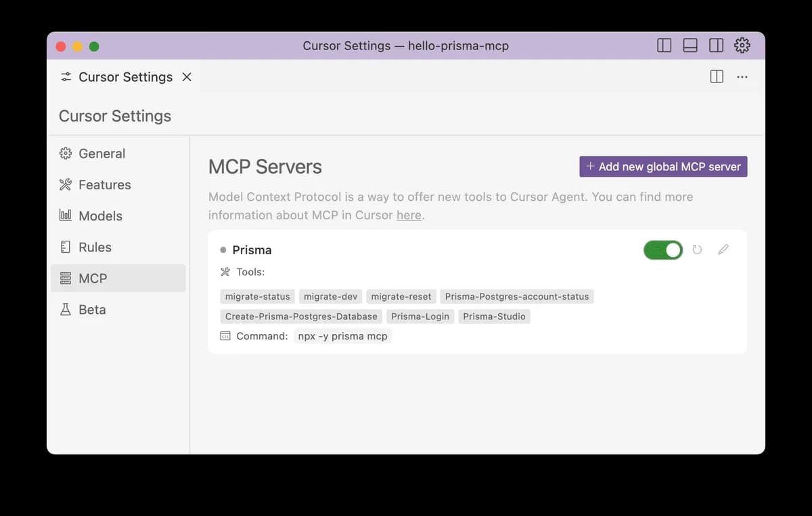812x516 pixels.
Task: Click the Tools wrench icon in Prisma card
Action: pyautogui.click(x=225, y=272)
